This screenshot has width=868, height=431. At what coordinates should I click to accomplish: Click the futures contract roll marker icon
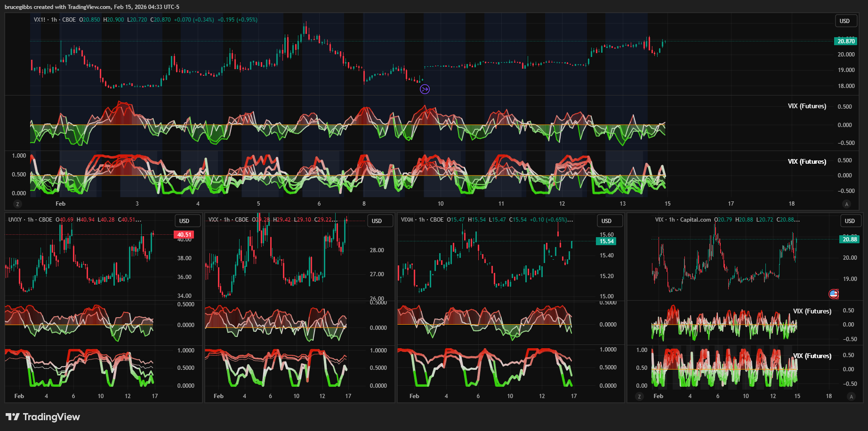(x=425, y=89)
